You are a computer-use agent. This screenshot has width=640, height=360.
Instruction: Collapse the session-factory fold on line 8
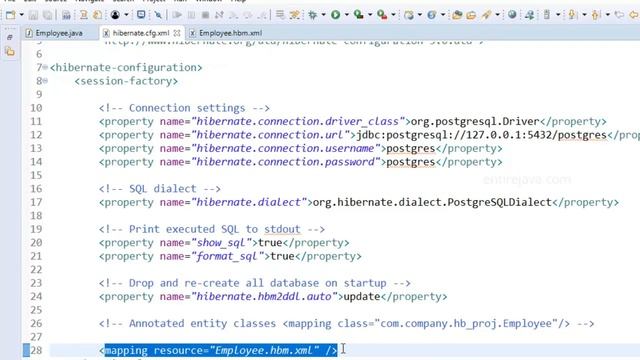click(45, 81)
